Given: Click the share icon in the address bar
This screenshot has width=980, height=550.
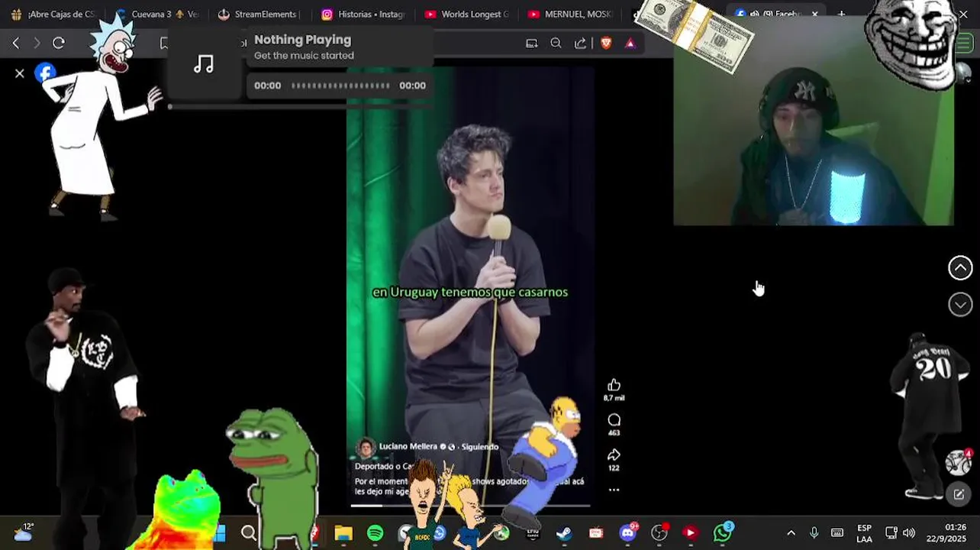Looking at the screenshot, I should tap(580, 44).
